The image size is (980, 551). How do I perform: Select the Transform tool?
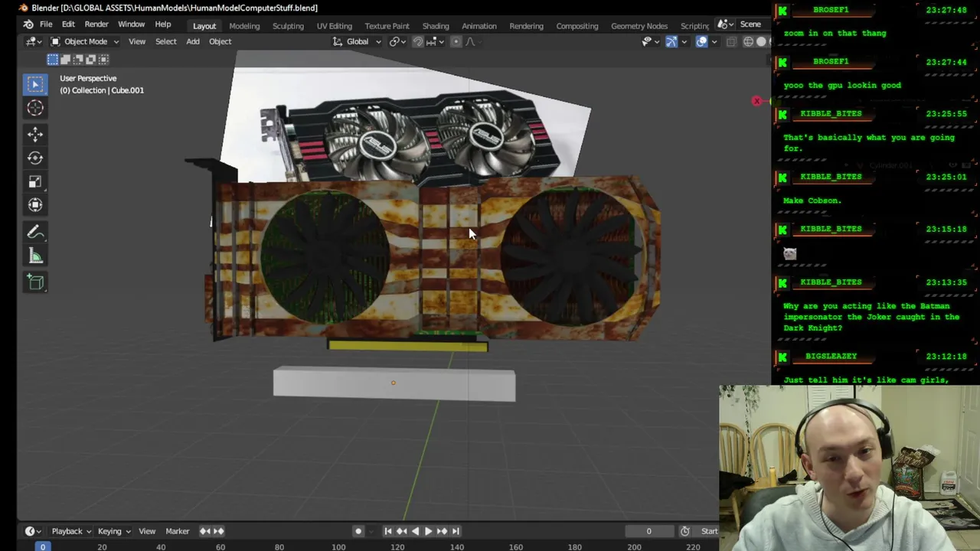pyautogui.click(x=35, y=205)
